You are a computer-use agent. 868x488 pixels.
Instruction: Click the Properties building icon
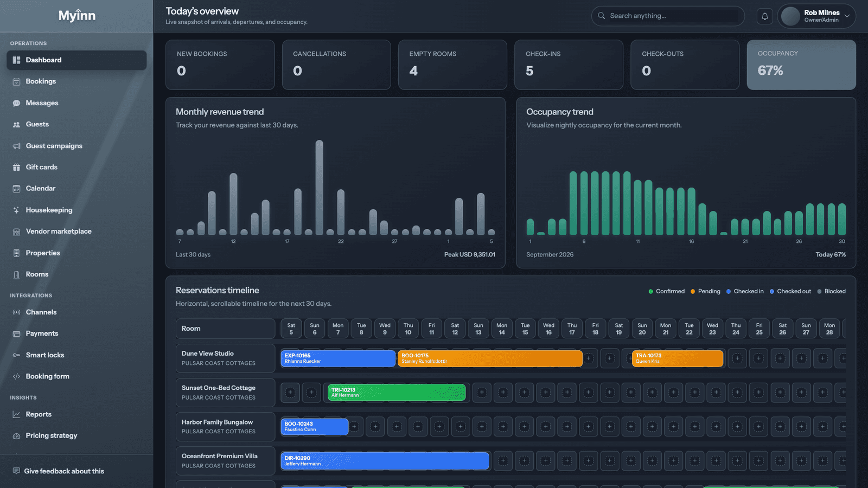(16, 253)
